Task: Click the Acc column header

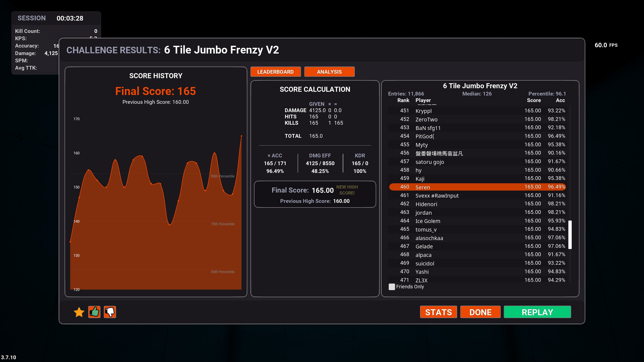Action: click(560, 100)
